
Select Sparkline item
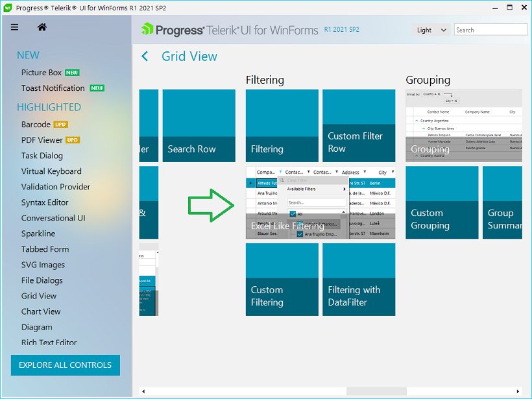[x=38, y=234]
